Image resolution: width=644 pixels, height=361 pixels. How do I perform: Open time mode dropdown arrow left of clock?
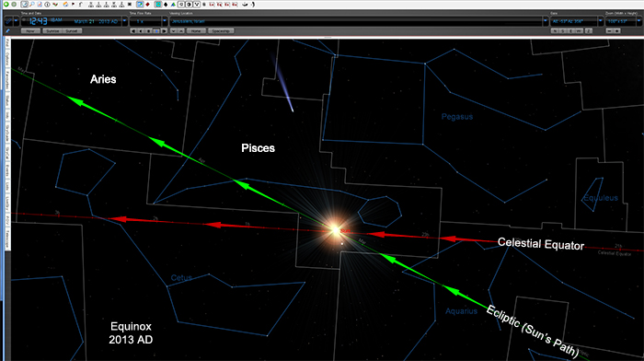pos(16,21)
